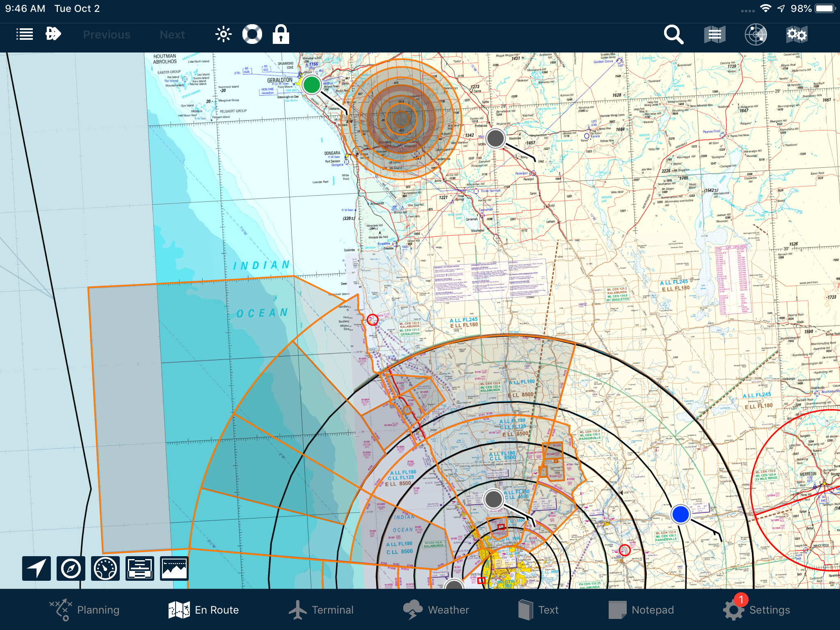This screenshot has height=630, width=840.
Task: Select the grey waypoint near Morawa
Action: point(495,138)
